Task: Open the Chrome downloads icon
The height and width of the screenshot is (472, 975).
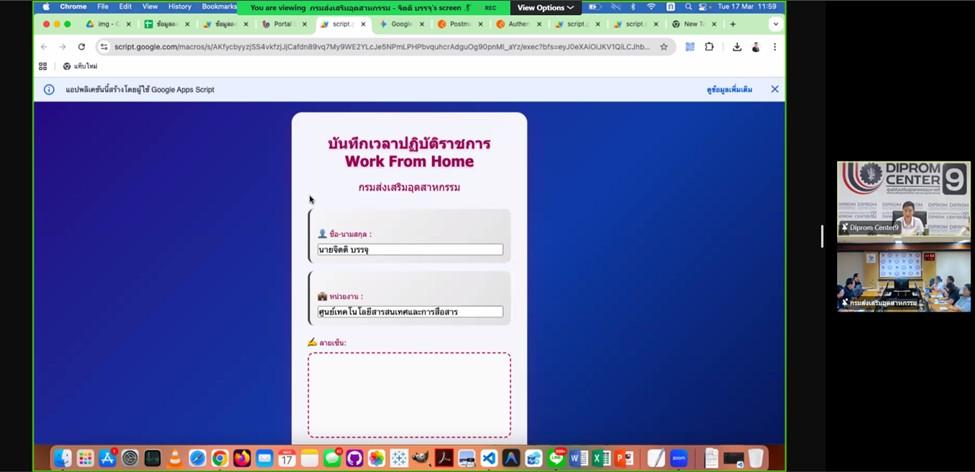Action: point(737,46)
